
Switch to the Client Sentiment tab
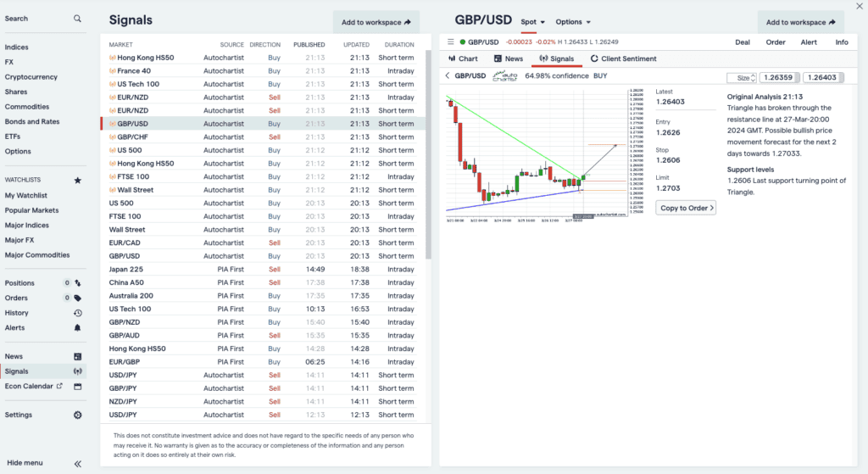pos(626,59)
